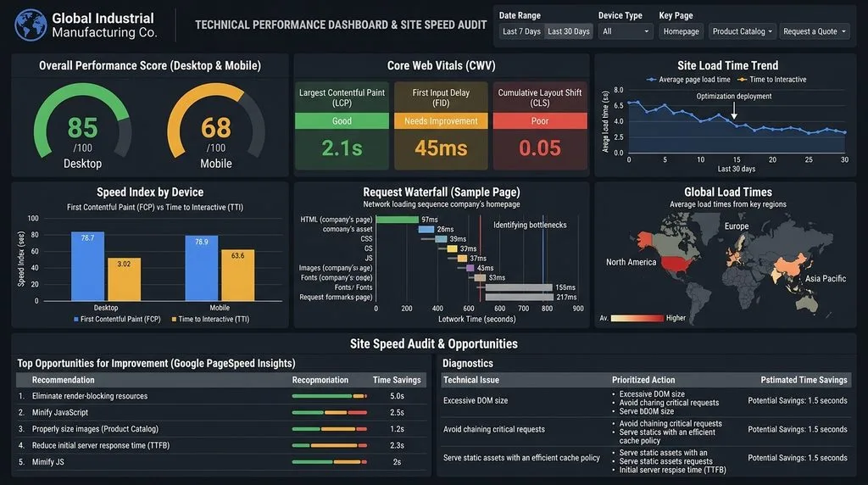Viewport: 868px width, 485px height.
Task: Select the Minify JavaScript row
Action: (x=221, y=412)
